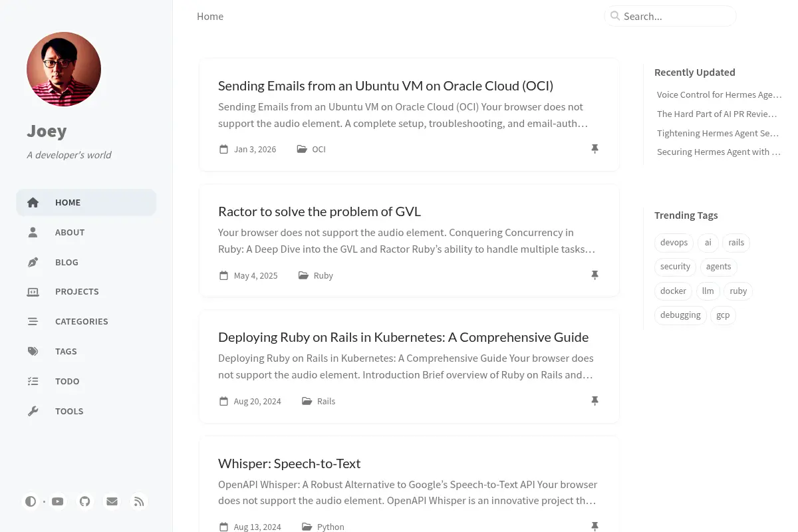Click the TAGS icon in sidebar
The width and height of the screenshot is (798, 532).
pyautogui.click(x=33, y=351)
